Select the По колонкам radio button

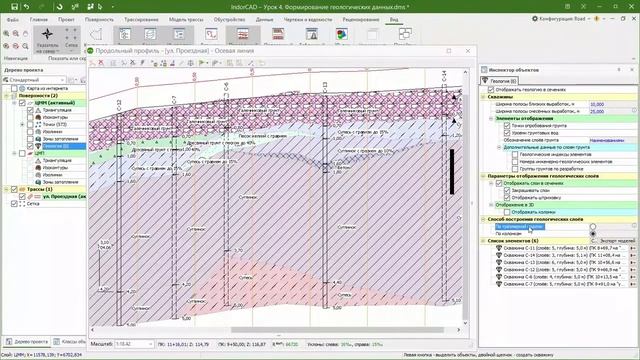click(x=593, y=234)
